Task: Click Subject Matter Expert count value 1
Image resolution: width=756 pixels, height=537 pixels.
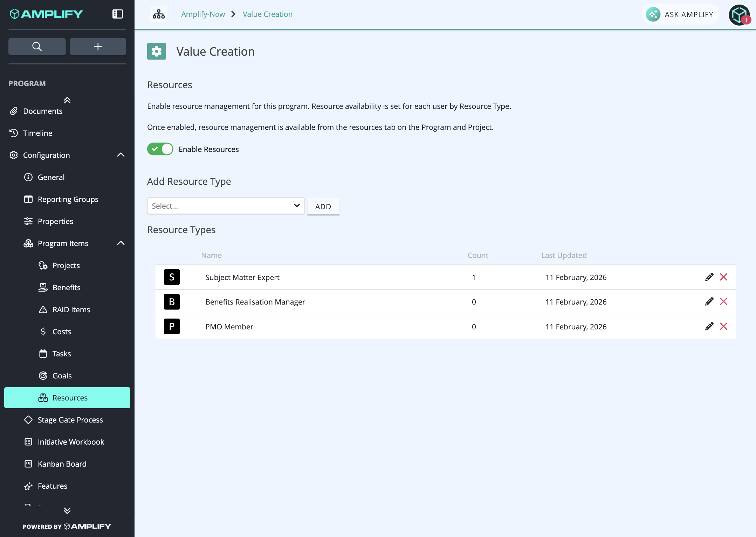Action: pos(474,277)
